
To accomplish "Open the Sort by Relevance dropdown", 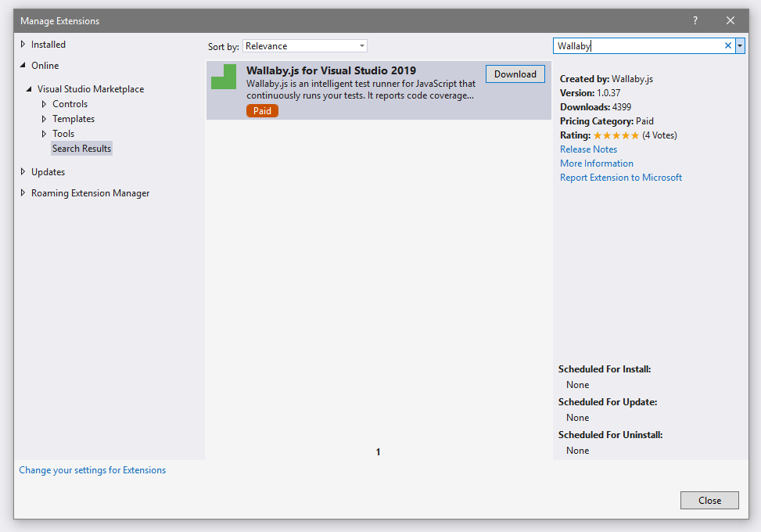I will point(305,45).
